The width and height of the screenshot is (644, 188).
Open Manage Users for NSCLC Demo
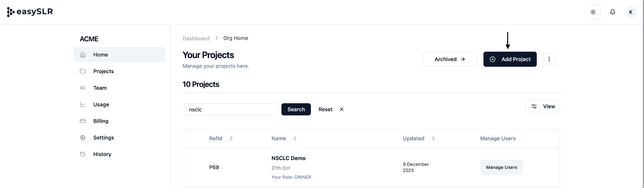pyautogui.click(x=501, y=167)
